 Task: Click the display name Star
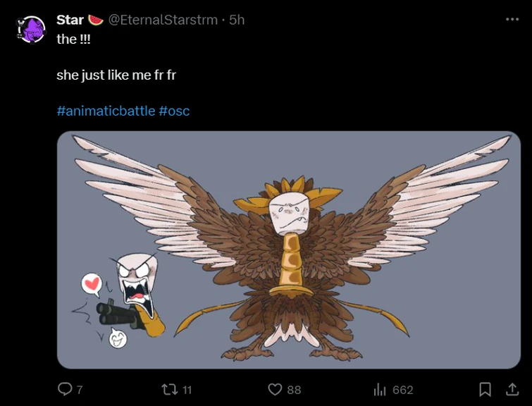[x=70, y=20]
